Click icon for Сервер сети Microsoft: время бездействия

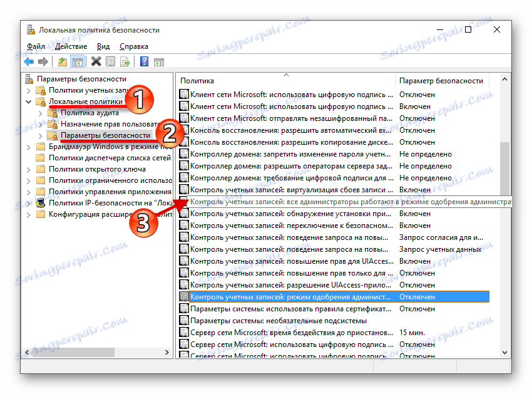point(184,333)
